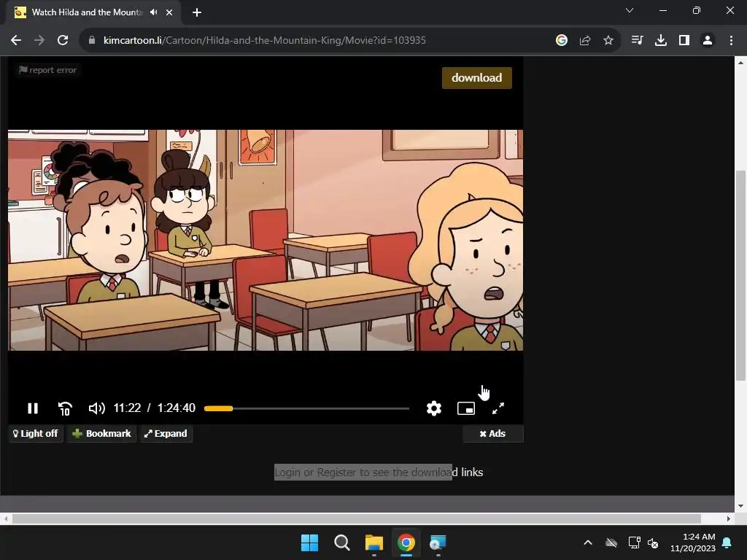This screenshot has width=747, height=560.
Task: Open Windows Start menu
Action: pos(309,542)
